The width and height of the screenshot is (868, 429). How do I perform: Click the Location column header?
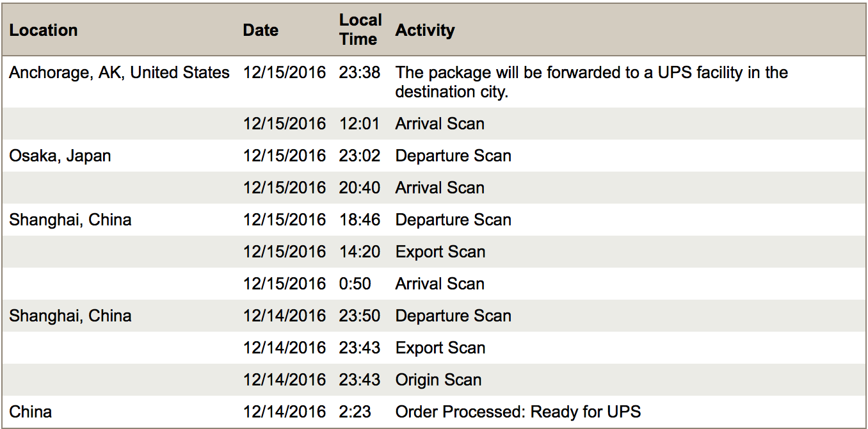tap(44, 30)
